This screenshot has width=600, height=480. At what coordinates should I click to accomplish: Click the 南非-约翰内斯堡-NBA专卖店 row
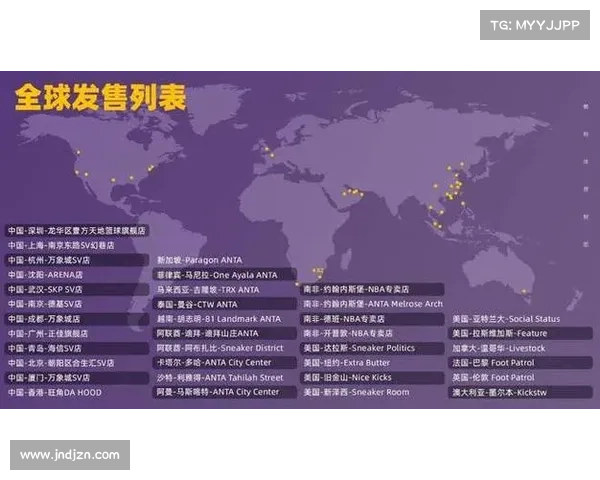[x=372, y=289]
